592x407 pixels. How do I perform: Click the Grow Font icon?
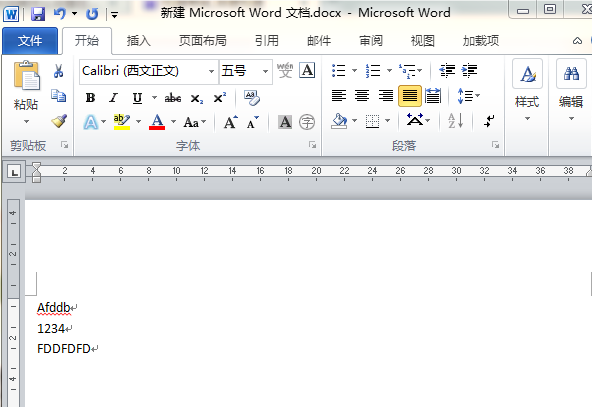231,122
